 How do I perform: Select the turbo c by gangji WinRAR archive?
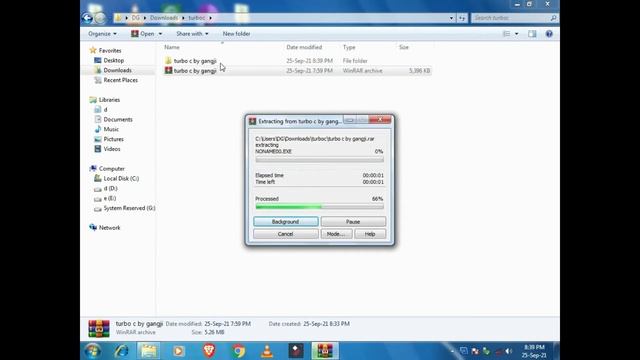point(195,71)
